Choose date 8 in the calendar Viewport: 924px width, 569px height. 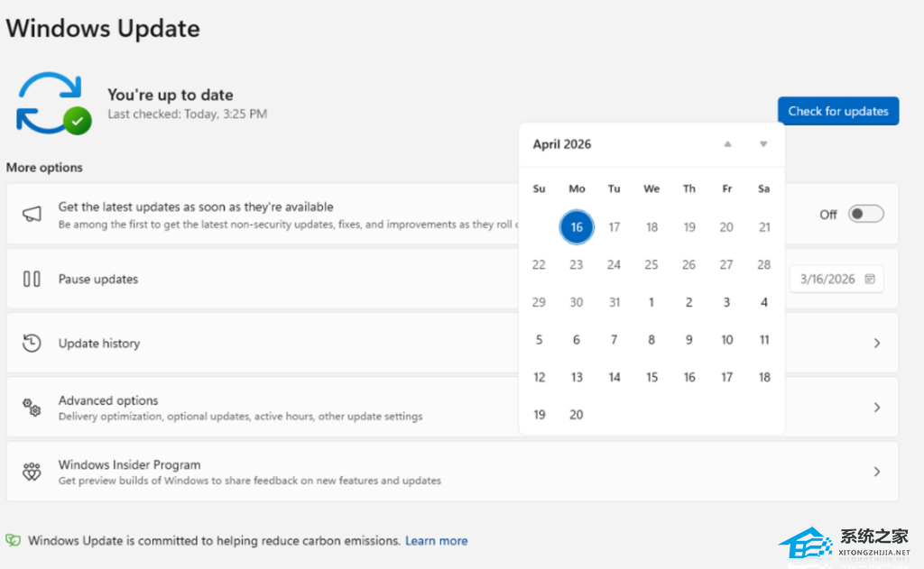click(651, 340)
